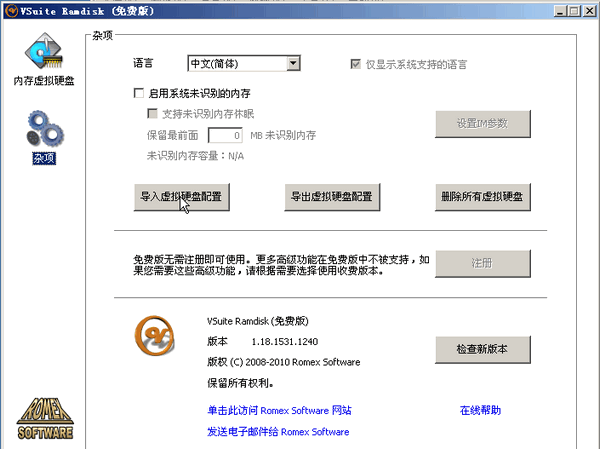Click 导出虚拟硬盘配置 button
The image size is (600, 449).
[x=332, y=197]
